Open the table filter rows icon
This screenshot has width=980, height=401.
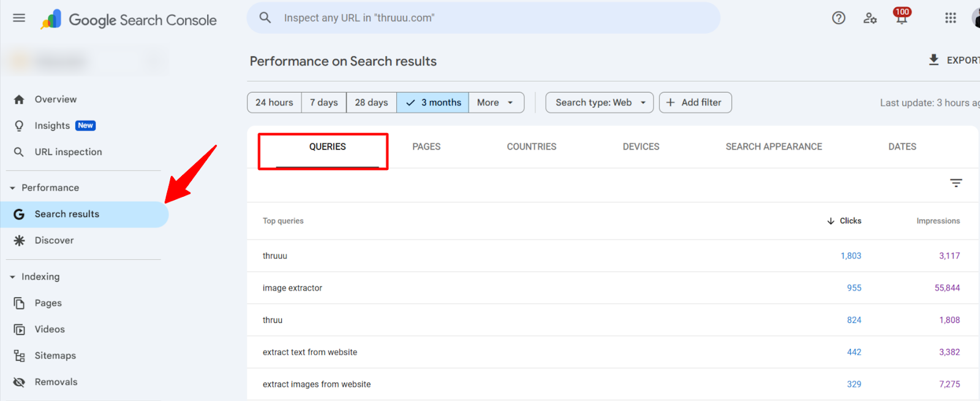click(956, 183)
